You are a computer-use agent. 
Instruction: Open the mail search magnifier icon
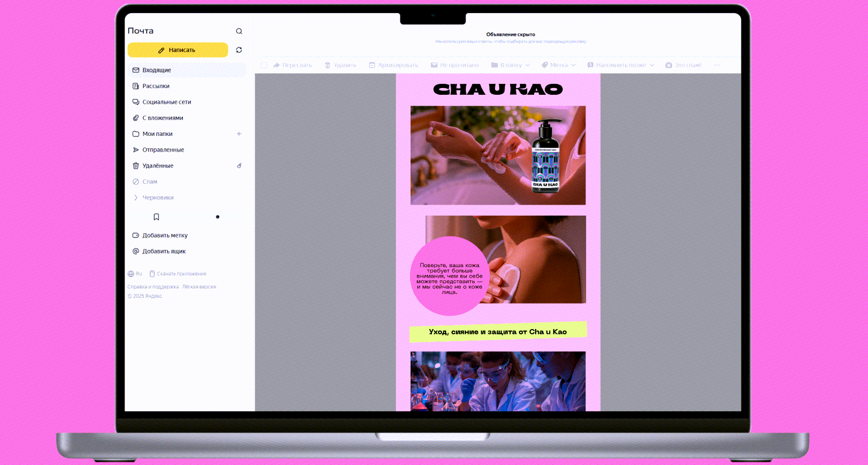(x=239, y=31)
